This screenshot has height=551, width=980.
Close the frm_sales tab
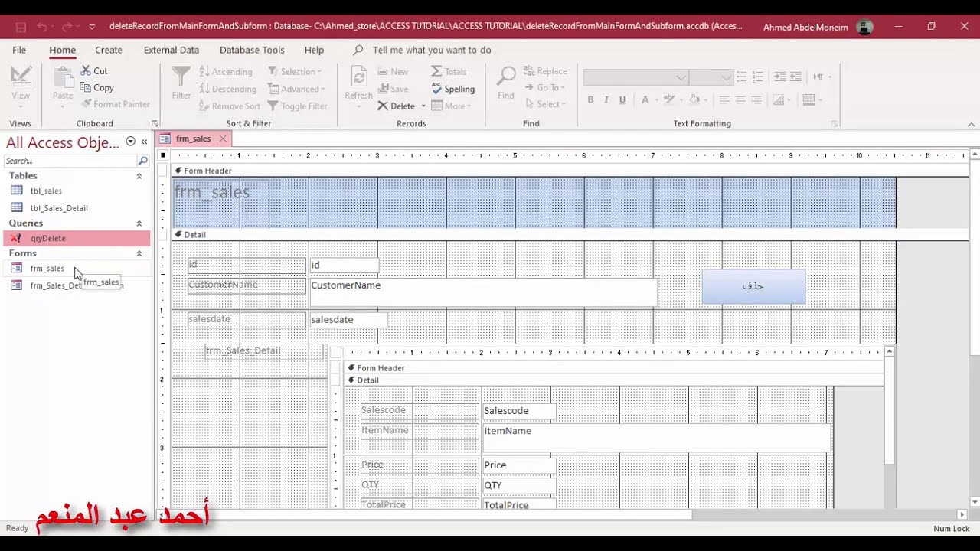point(223,139)
